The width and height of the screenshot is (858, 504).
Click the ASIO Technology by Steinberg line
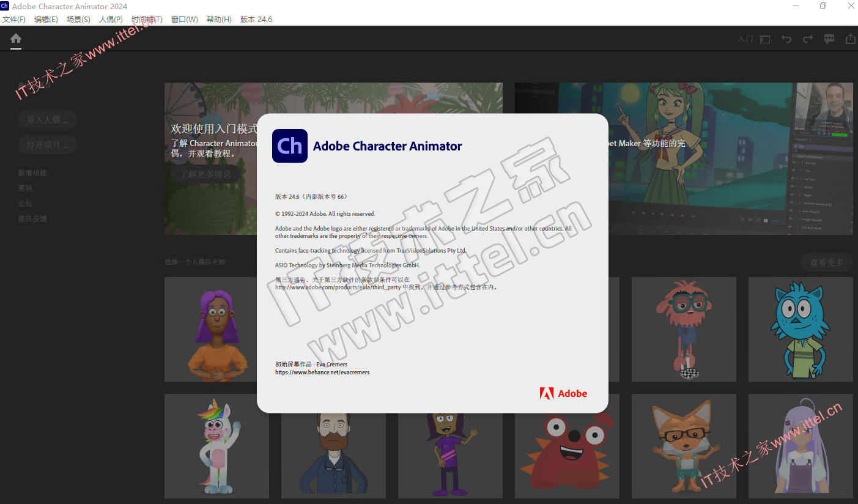click(x=348, y=265)
